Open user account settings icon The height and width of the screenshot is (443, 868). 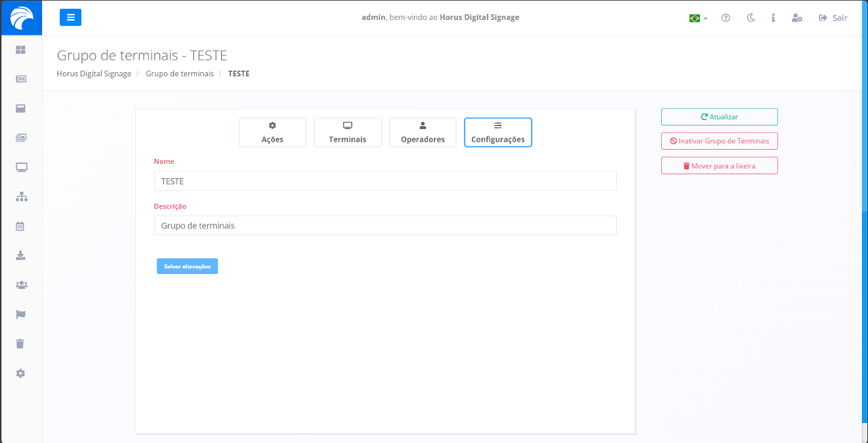coord(797,17)
